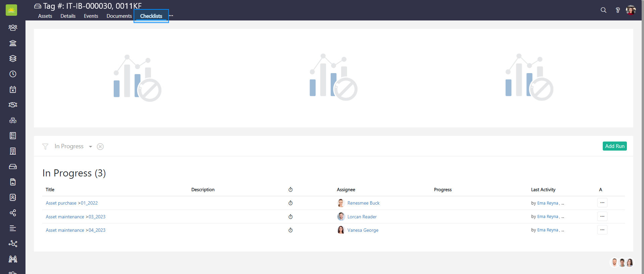This screenshot has height=274, width=644.
Task: Open actions menu for Vanesa George row
Action: point(602,230)
